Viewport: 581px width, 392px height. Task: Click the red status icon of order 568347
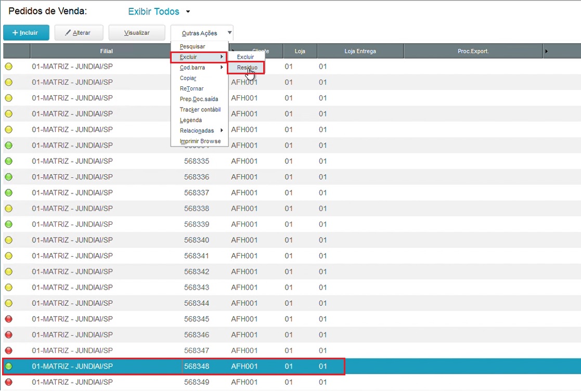(8, 350)
